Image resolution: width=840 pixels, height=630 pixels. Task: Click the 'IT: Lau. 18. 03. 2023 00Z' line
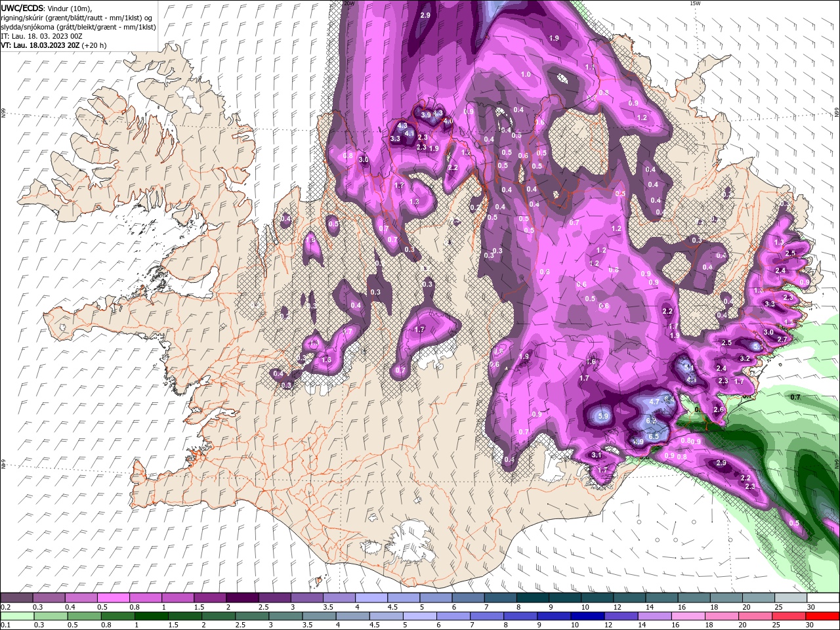pos(41,36)
